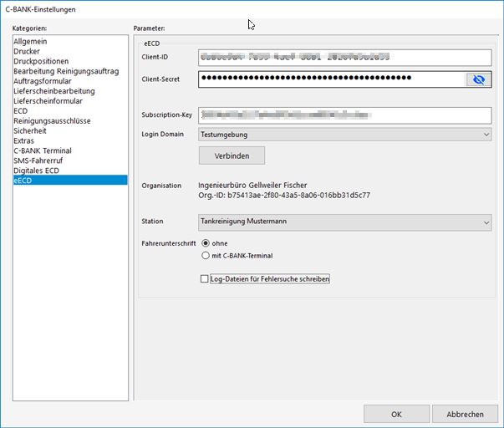The width and height of the screenshot is (504, 428).
Task: Enable Log-Dateien für Fehlersuche schreiben checkbox
Action: tap(205, 279)
